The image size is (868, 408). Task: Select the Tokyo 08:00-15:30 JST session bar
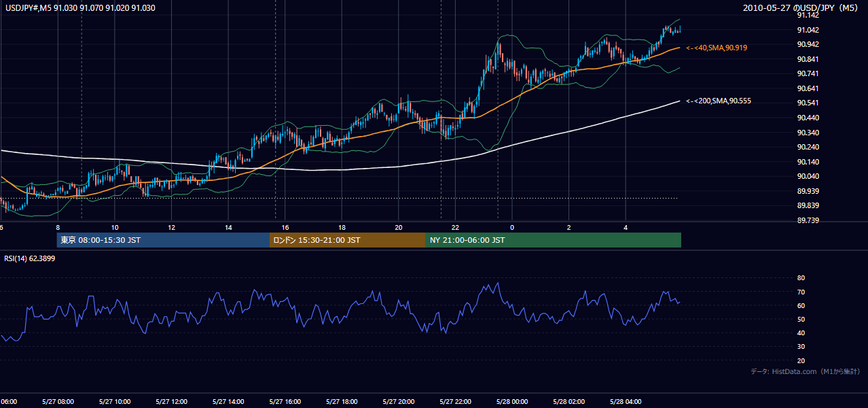point(164,240)
